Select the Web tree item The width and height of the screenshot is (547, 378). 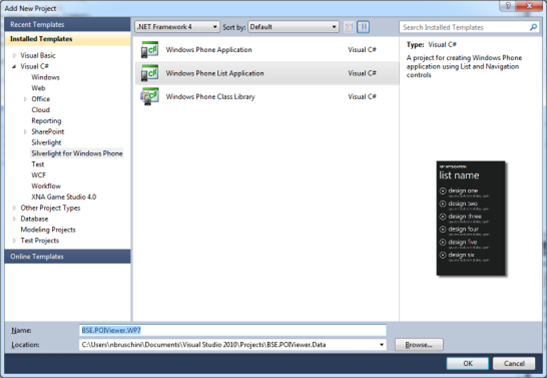pyautogui.click(x=38, y=88)
